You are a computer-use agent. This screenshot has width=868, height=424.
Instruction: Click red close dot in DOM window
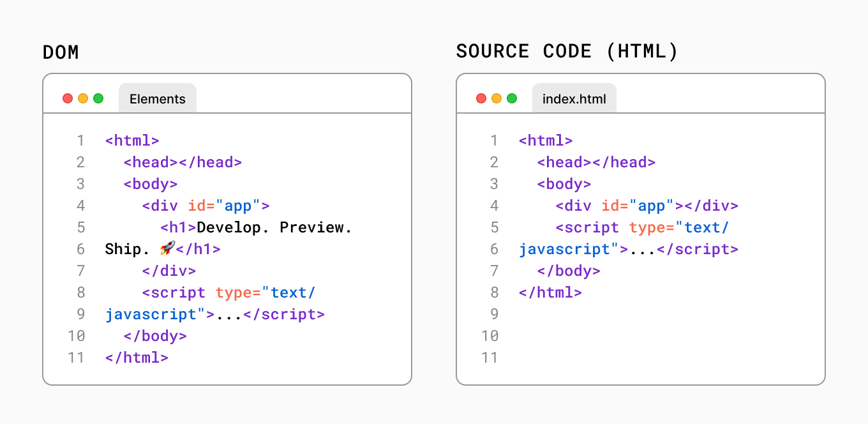(x=68, y=98)
